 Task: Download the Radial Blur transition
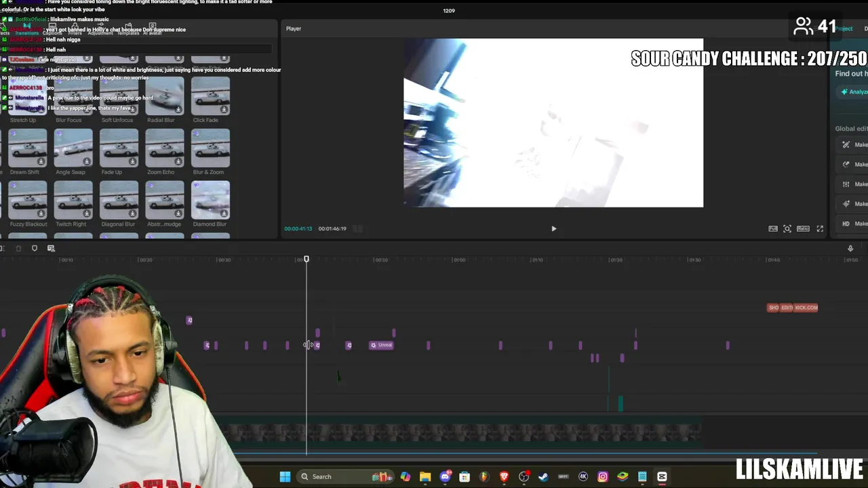(178, 109)
